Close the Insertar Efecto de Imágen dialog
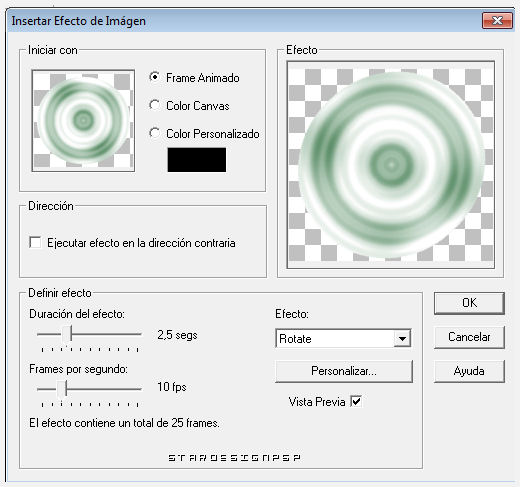Image resolution: width=520 pixels, height=487 pixels. click(x=497, y=21)
